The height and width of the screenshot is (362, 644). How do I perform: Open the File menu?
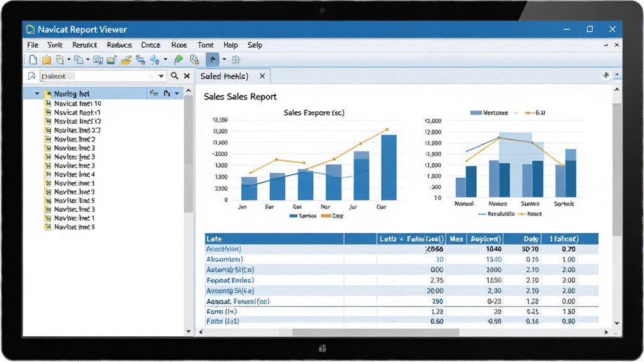[x=33, y=45]
